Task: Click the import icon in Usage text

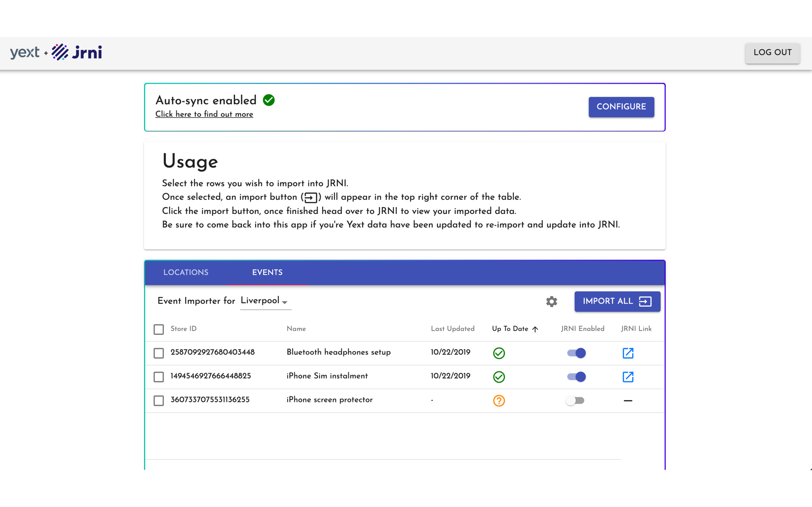Action: click(x=311, y=197)
